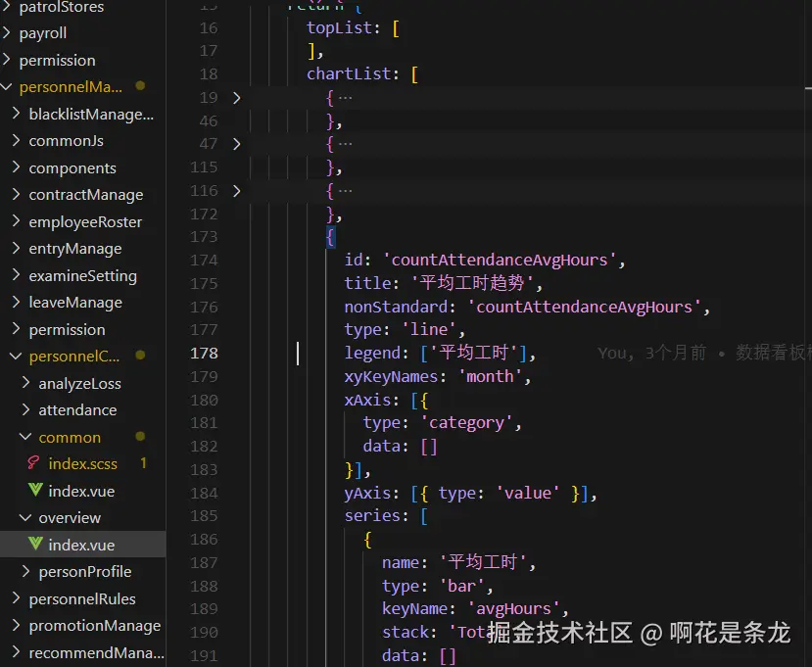Open index.vue under the common folder
The width and height of the screenshot is (812, 667).
coord(81,491)
